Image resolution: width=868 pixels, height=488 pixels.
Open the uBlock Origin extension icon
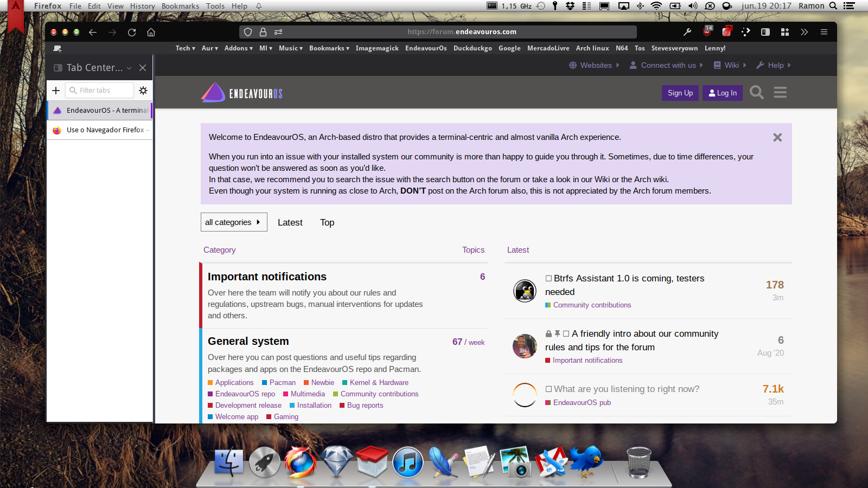click(x=707, y=31)
